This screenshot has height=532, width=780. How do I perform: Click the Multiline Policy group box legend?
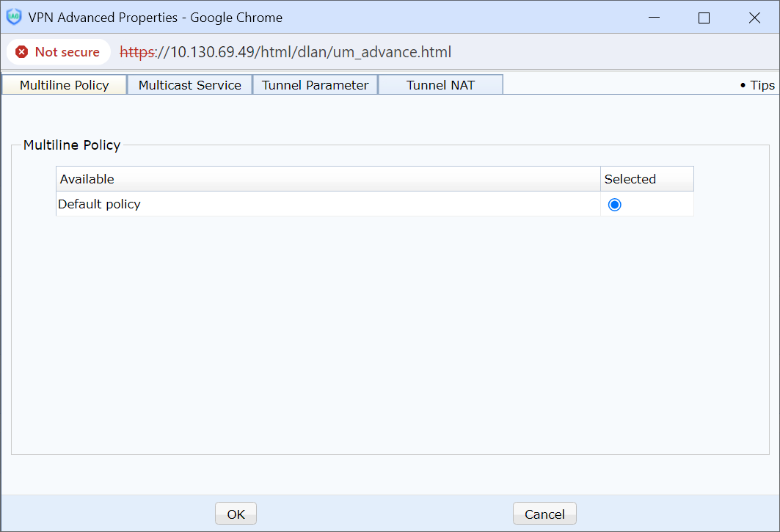click(72, 145)
